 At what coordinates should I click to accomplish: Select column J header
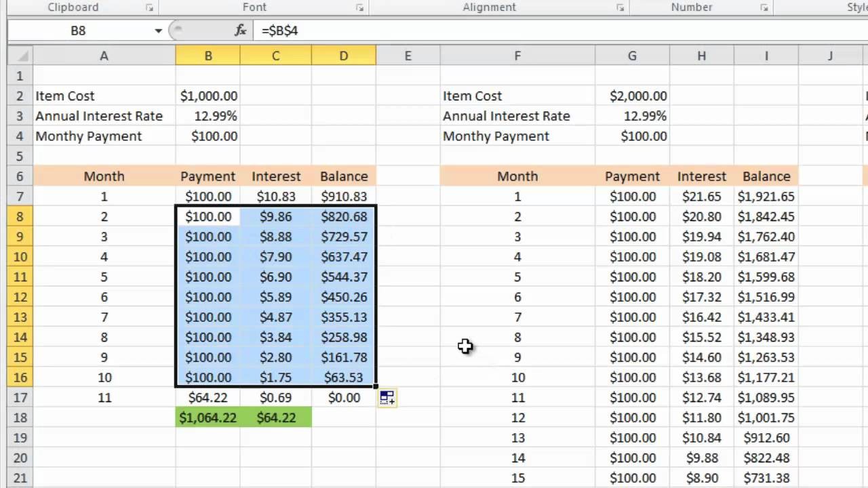830,56
